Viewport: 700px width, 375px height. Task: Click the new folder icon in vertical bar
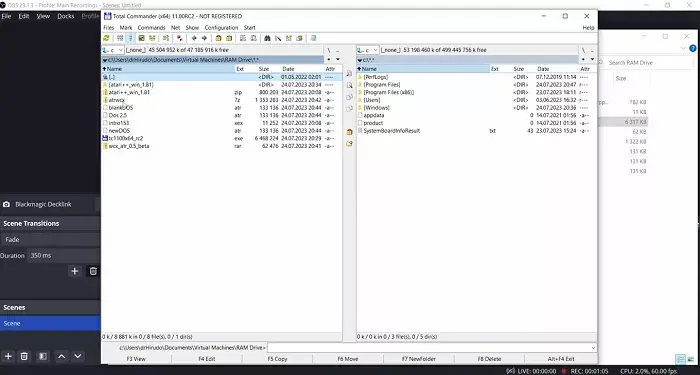click(x=349, y=144)
